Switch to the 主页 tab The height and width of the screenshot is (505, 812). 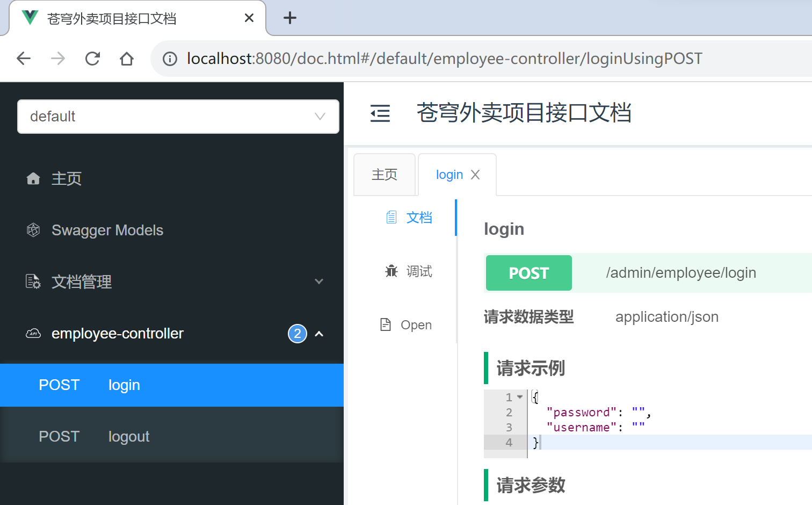[x=385, y=175]
